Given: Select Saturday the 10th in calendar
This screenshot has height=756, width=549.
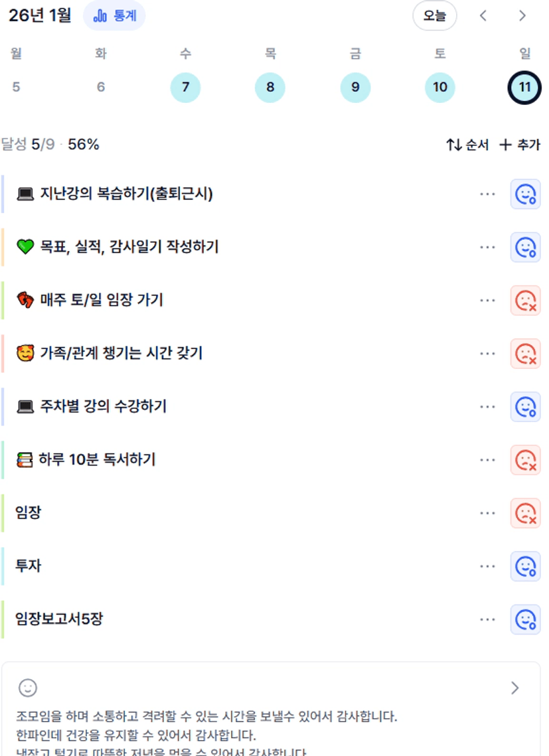Looking at the screenshot, I should point(440,88).
